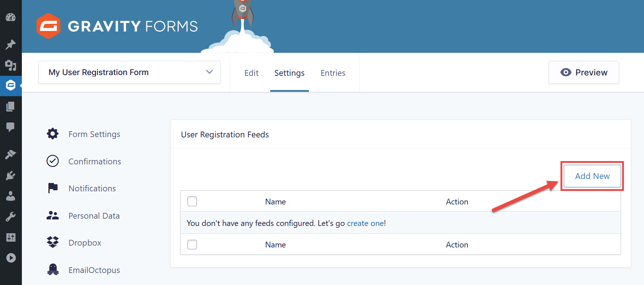Image resolution: width=644 pixels, height=285 pixels.
Task: Open Dropbox feed settings
Action: [85, 243]
